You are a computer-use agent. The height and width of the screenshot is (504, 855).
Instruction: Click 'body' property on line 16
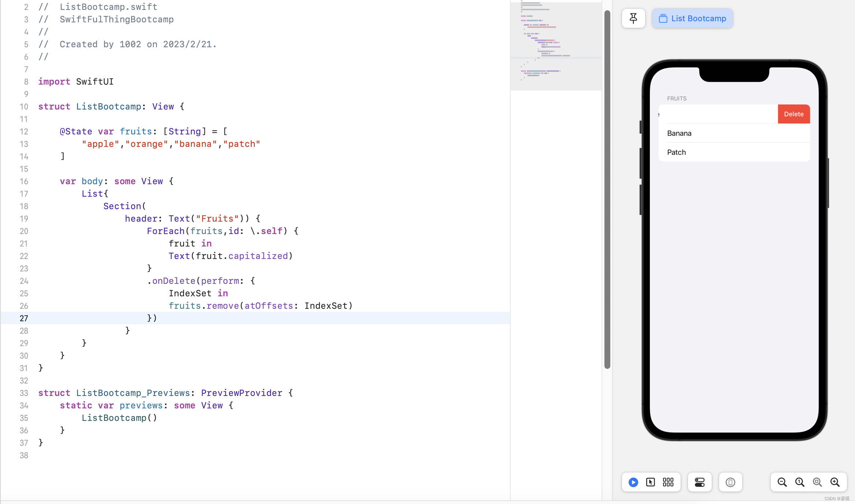coord(92,181)
